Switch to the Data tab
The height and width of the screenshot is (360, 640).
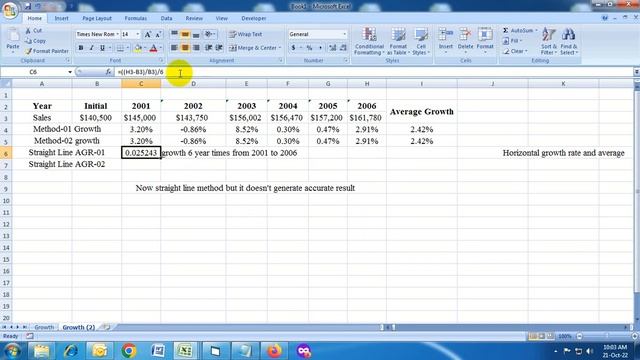pos(166,18)
